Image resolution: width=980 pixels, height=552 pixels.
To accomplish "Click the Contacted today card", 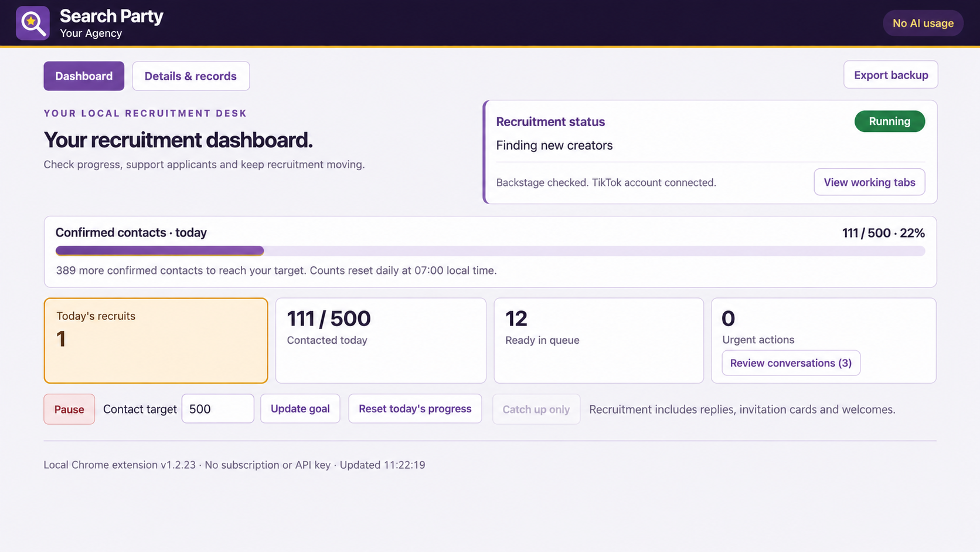I will [x=381, y=340].
